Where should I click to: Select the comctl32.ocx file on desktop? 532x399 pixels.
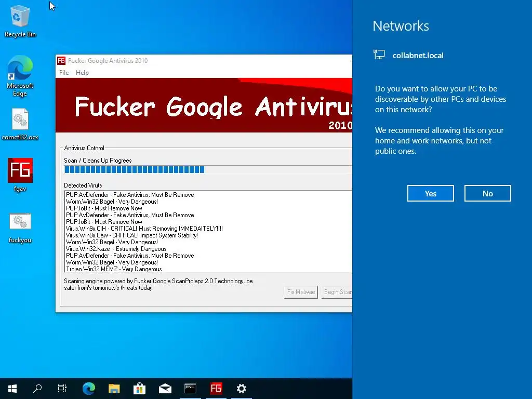tap(20, 124)
